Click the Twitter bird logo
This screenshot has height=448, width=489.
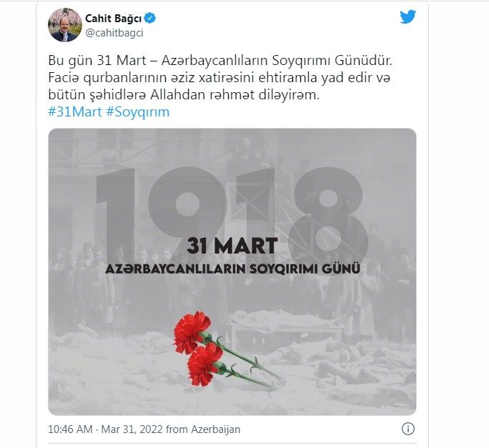click(407, 17)
